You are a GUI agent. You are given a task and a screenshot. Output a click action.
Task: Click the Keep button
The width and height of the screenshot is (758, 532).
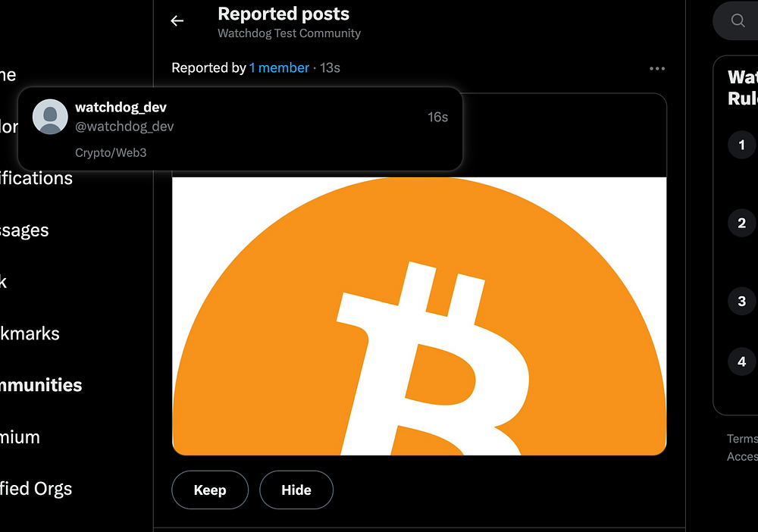click(210, 490)
